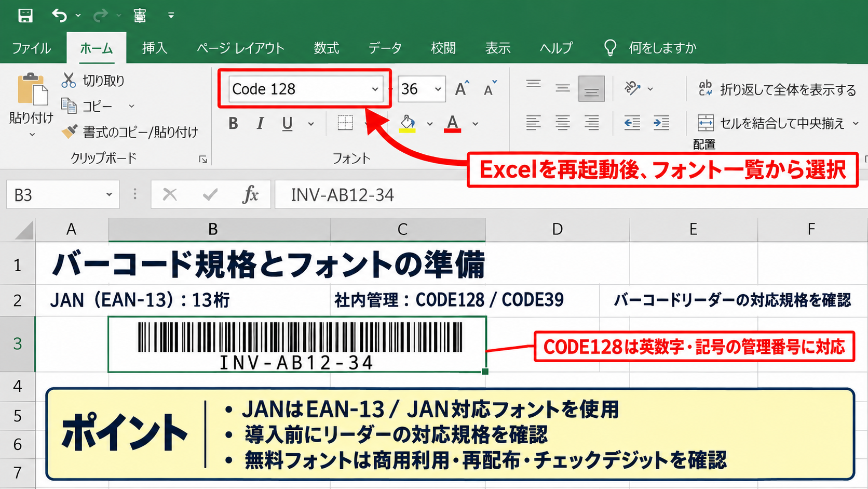Open the クリップボード dialog launcher
Image resolution: width=868 pixels, height=489 pixels.
click(x=203, y=160)
